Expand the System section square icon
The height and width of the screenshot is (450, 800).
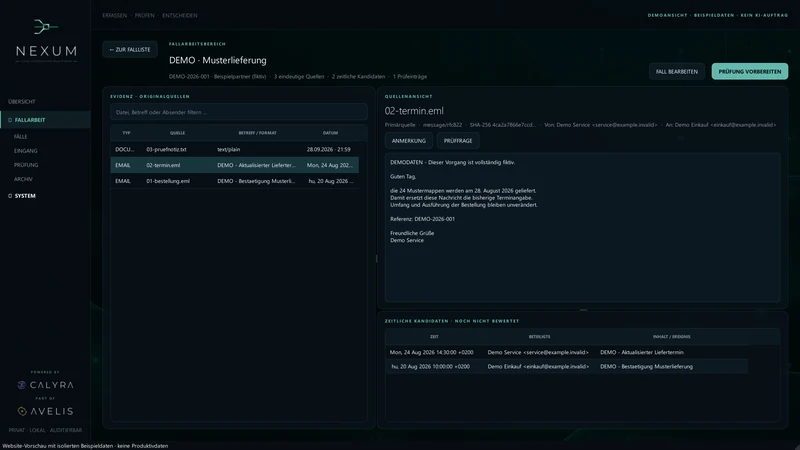(x=10, y=196)
